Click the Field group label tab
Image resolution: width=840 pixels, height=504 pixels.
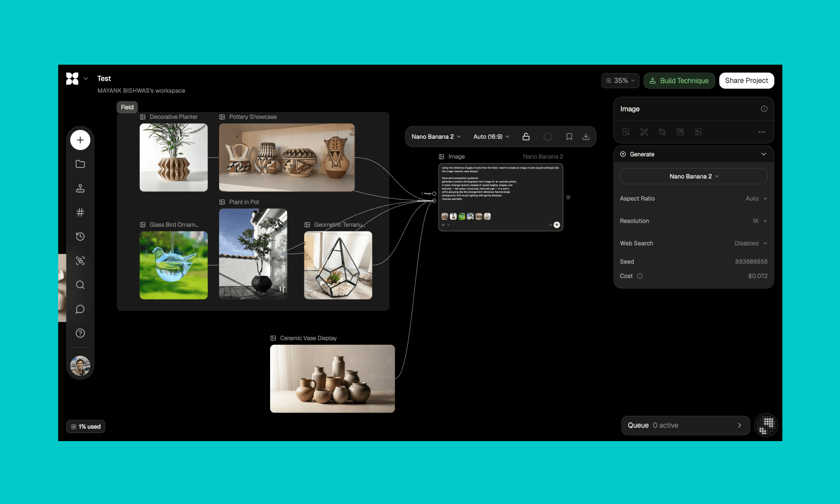pos(127,107)
